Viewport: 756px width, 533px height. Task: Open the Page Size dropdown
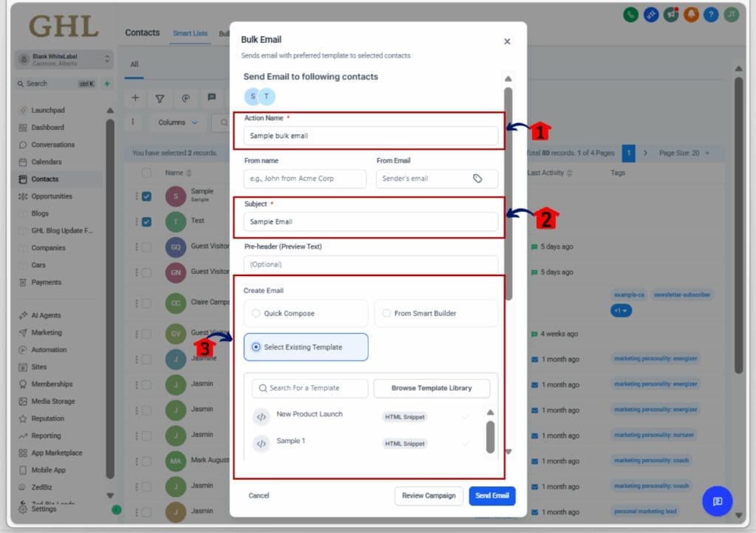tap(684, 153)
